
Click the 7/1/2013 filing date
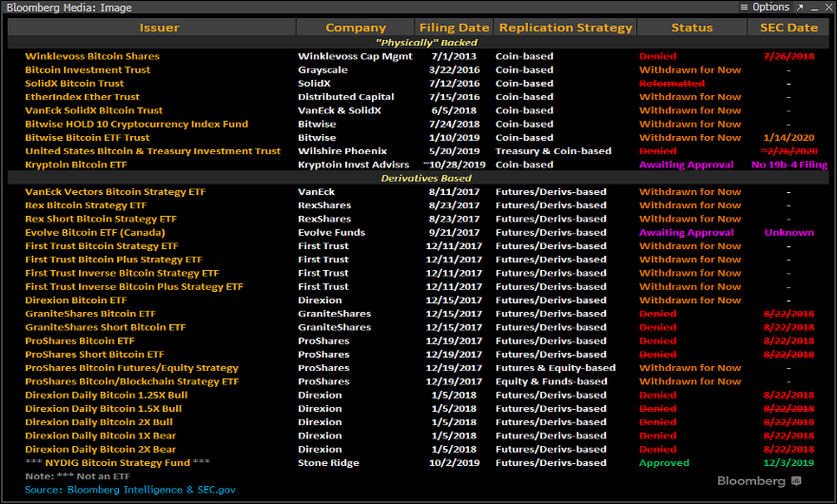[x=454, y=56]
